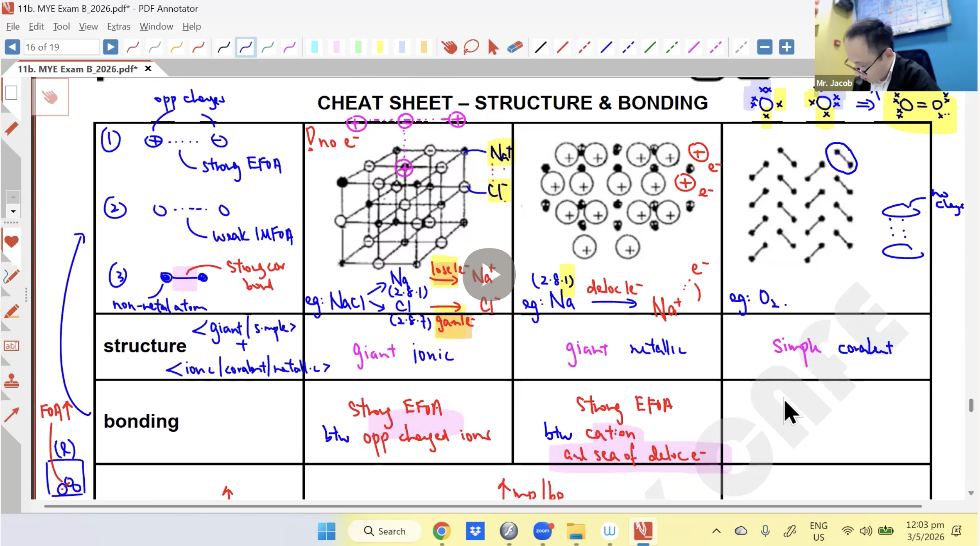The height and width of the screenshot is (546, 980).
Task: Select the solid red line tool
Action: [x=562, y=47]
